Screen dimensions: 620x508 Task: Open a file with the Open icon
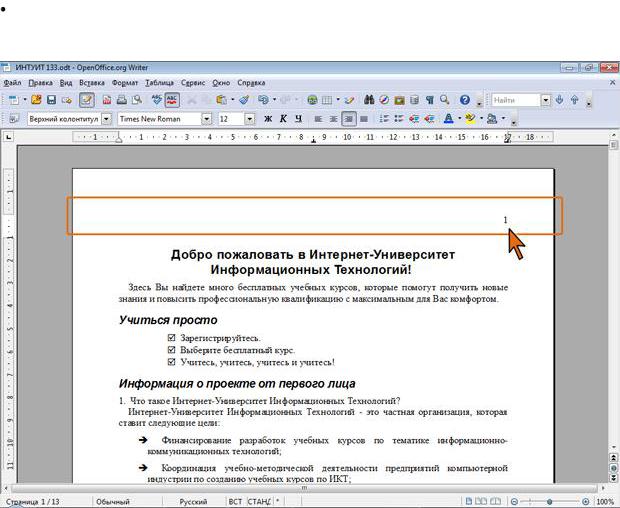[x=36, y=100]
